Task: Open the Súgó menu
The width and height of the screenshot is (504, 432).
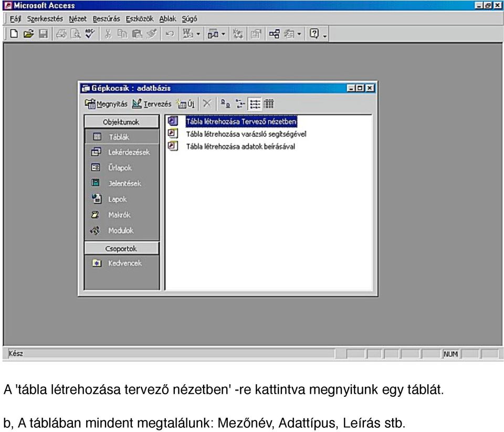Action: tap(190, 19)
